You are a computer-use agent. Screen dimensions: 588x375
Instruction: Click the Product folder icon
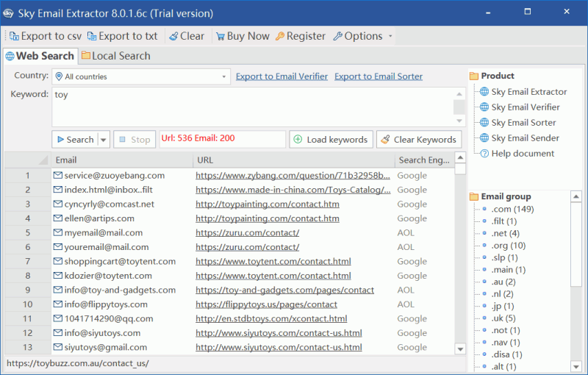[x=474, y=76]
